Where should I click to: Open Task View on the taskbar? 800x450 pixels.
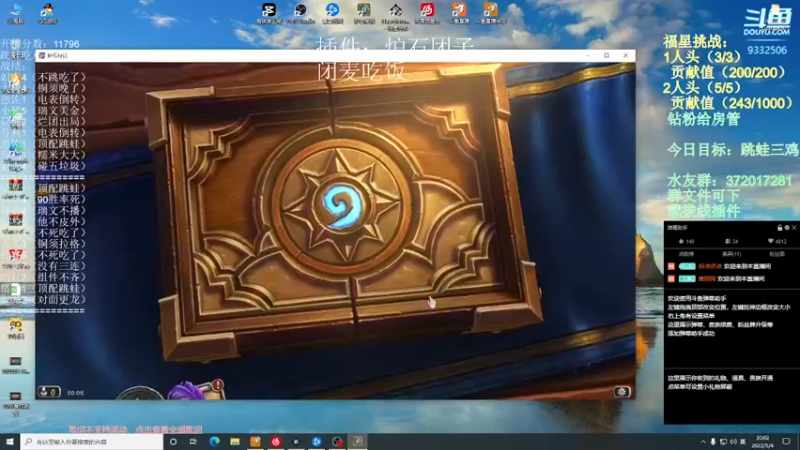click(193, 441)
